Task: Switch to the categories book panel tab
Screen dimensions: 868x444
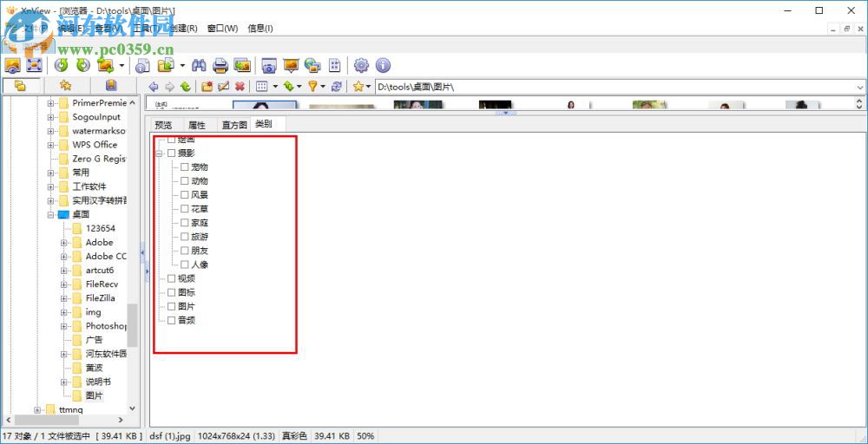Action: tap(111, 86)
